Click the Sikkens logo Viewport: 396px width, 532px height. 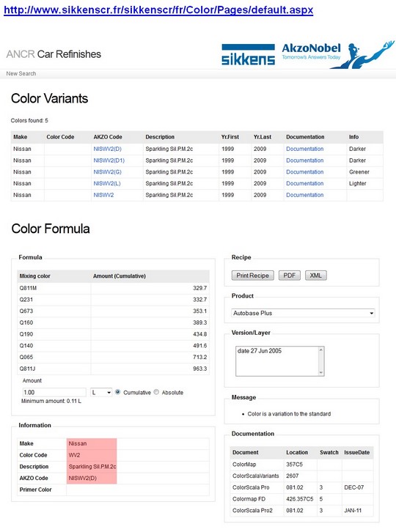tap(249, 54)
